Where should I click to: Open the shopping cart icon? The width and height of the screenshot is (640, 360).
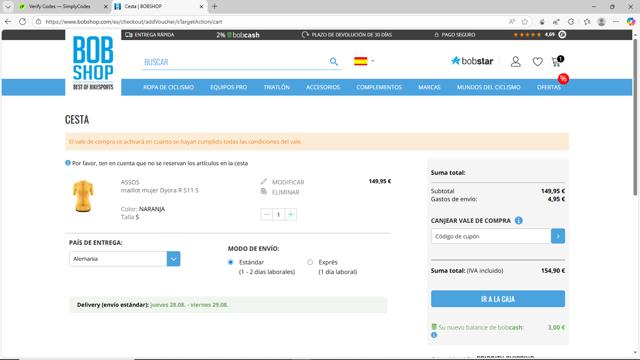(x=557, y=61)
